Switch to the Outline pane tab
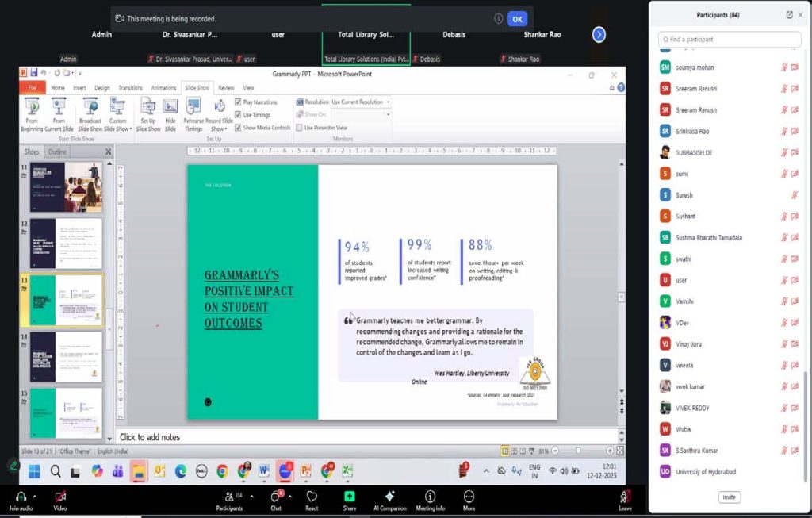This screenshot has width=812, height=518. click(57, 152)
